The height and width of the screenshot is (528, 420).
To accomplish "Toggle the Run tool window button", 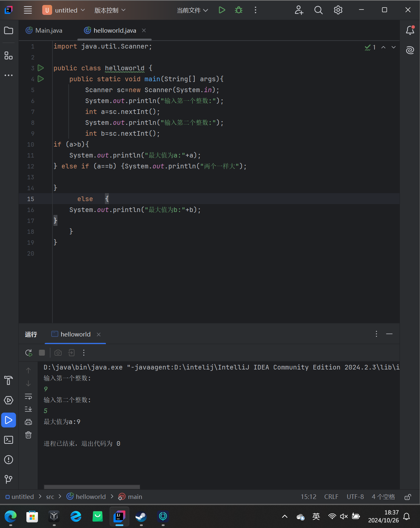I will pos(9,420).
